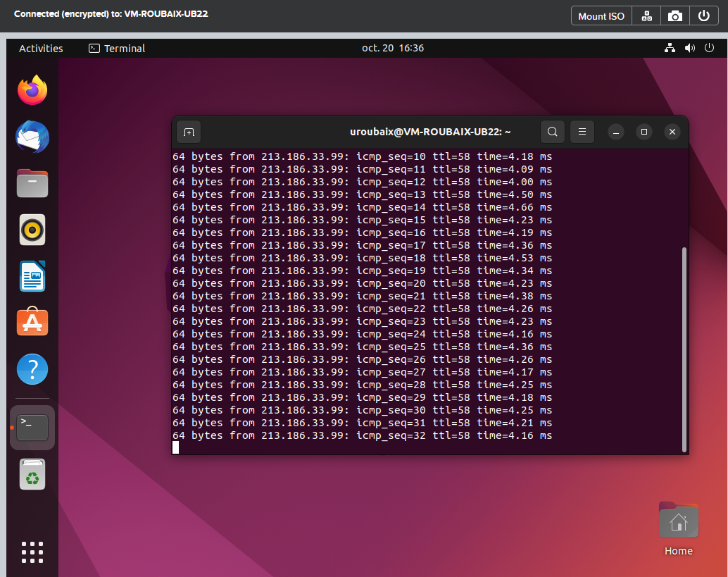Open Ubuntu Software store from dock
Image resolution: width=728 pixels, height=577 pixels.
pyautogui.click(x=32, y=323)
